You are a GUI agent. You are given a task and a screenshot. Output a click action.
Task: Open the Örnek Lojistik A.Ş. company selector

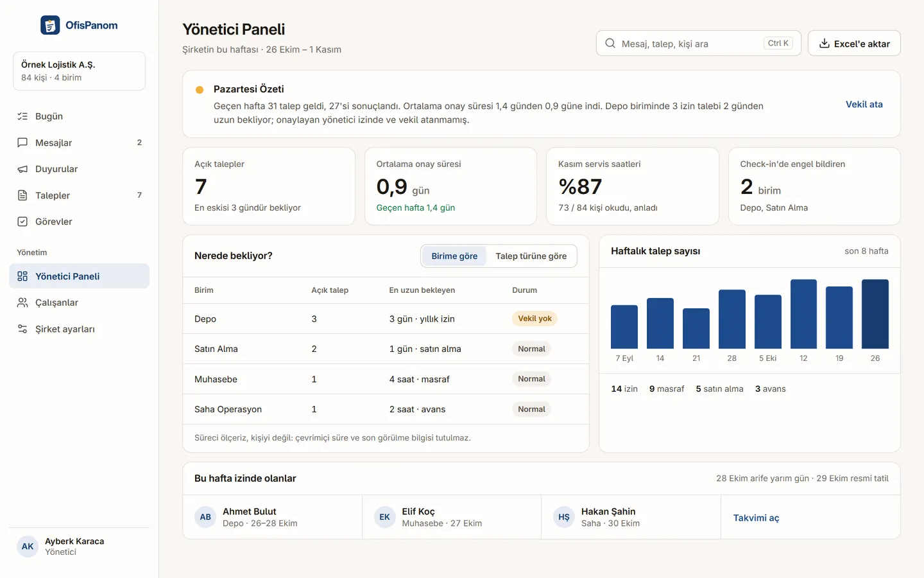[x=79, y=71]
